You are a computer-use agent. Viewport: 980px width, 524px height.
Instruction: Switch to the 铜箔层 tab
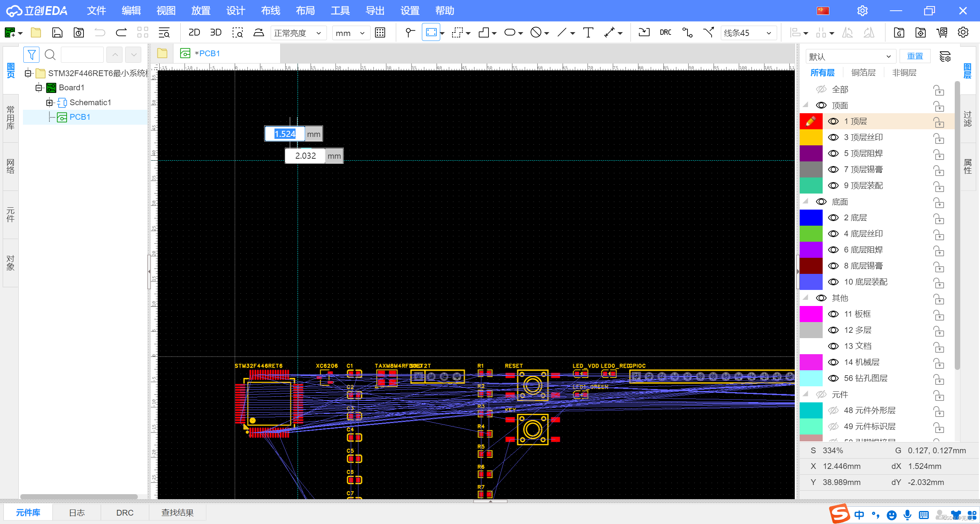863,73
